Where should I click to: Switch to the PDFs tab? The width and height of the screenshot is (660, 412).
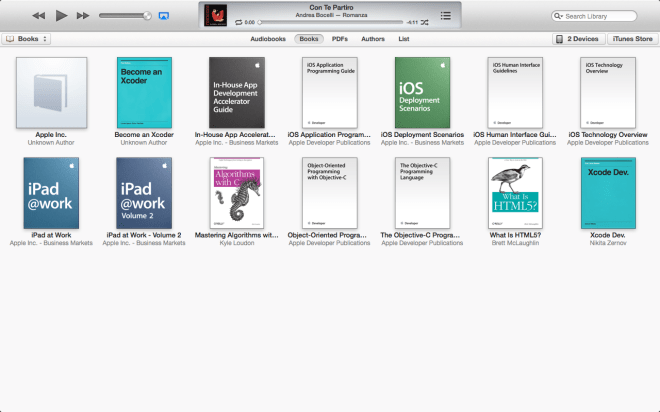point(339,39)
